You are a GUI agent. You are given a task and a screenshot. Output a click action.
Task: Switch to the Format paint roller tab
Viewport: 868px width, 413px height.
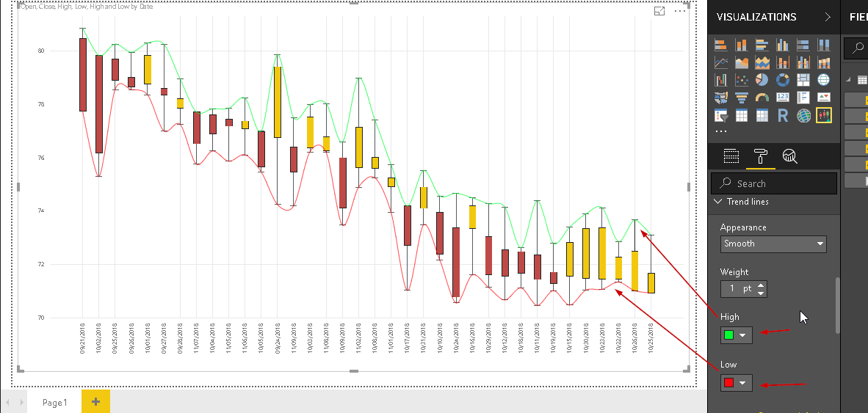(x=761, y=156)
